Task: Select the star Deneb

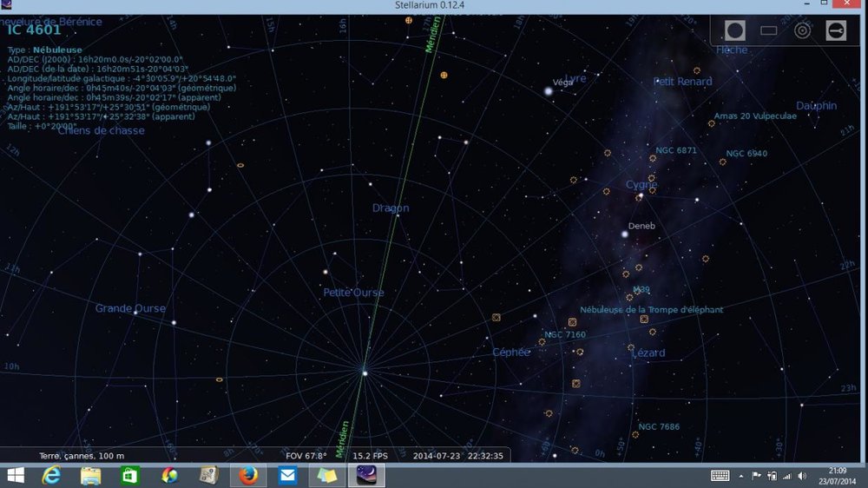Action: click(x=624, y=234)
